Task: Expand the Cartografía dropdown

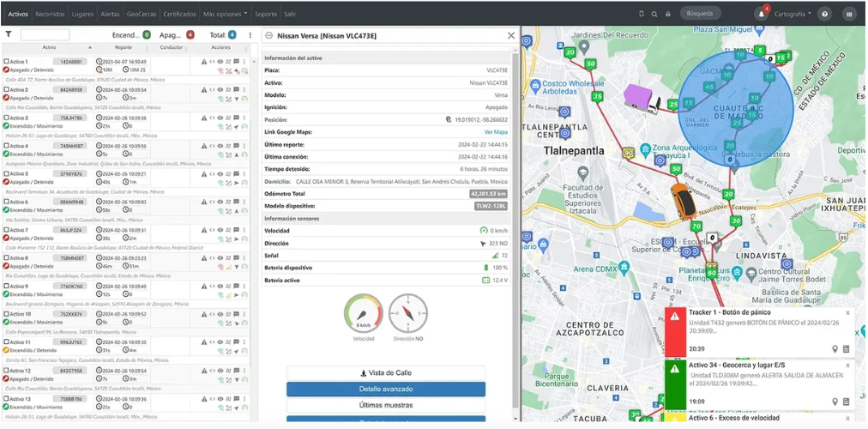Action: [x=792, y=14]
